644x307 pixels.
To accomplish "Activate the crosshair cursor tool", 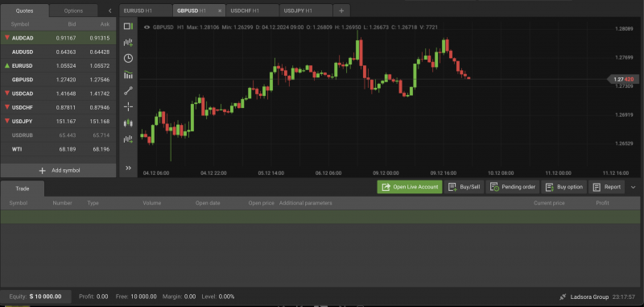I will [x=128, y=107].
